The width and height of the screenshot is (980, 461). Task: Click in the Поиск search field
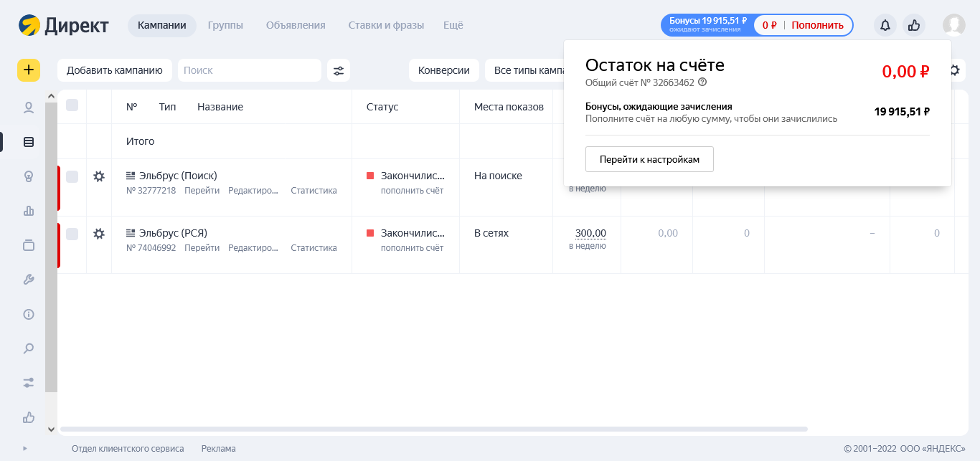pos(249,70)
